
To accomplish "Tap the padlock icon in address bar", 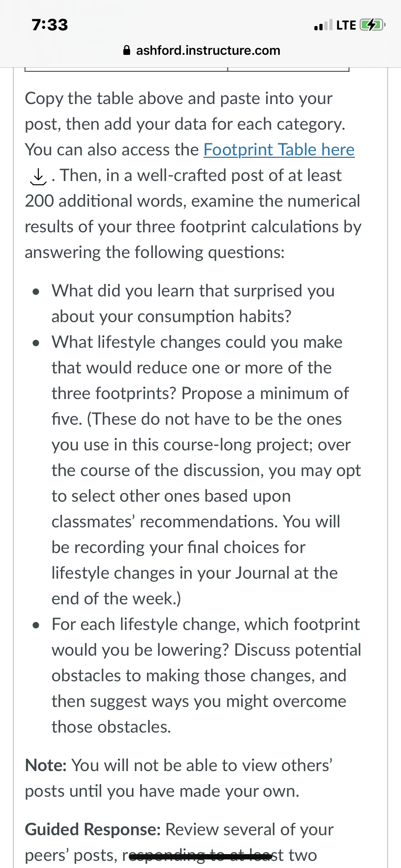I will (127, 50).
